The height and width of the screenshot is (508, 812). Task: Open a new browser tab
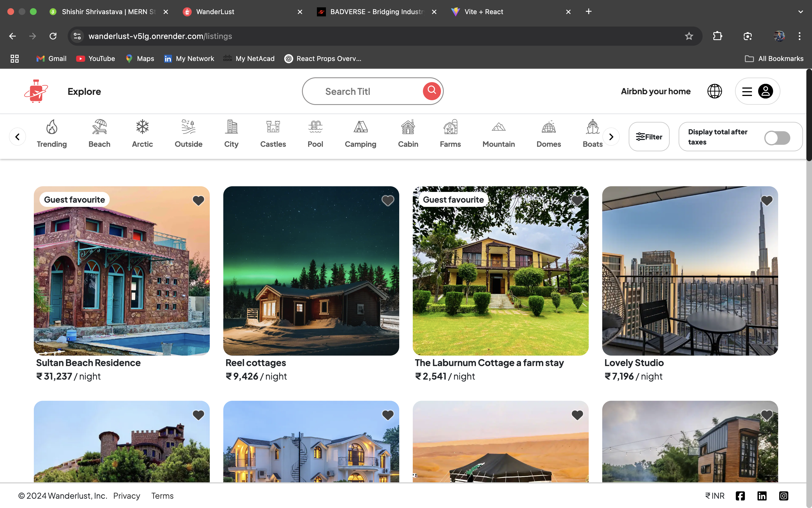pyautogui.click(x=588, y=12)
